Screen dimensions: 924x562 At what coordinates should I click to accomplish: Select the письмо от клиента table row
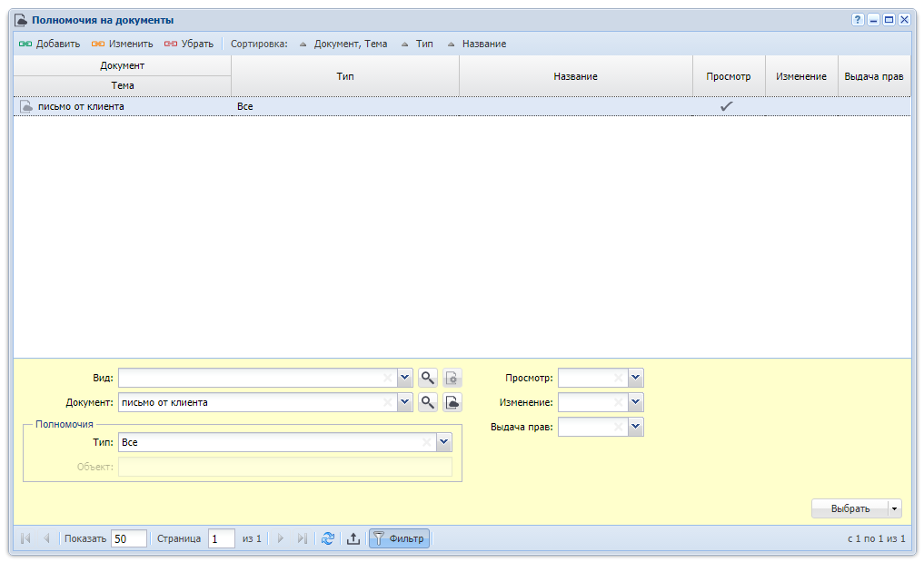[462, 106]
